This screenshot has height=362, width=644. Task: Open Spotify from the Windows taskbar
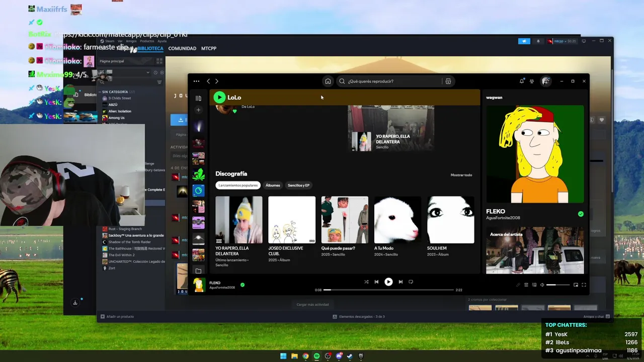click(x=316, y=356)
